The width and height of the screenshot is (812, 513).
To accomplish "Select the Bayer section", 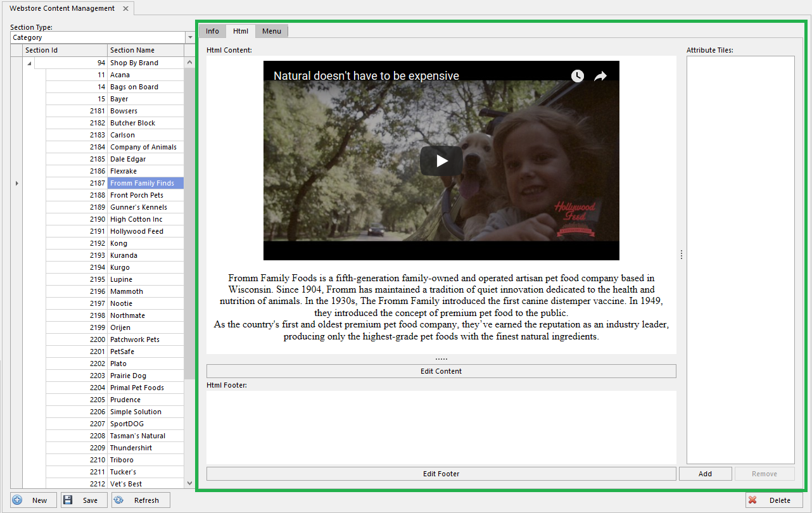I will [115, 99].
